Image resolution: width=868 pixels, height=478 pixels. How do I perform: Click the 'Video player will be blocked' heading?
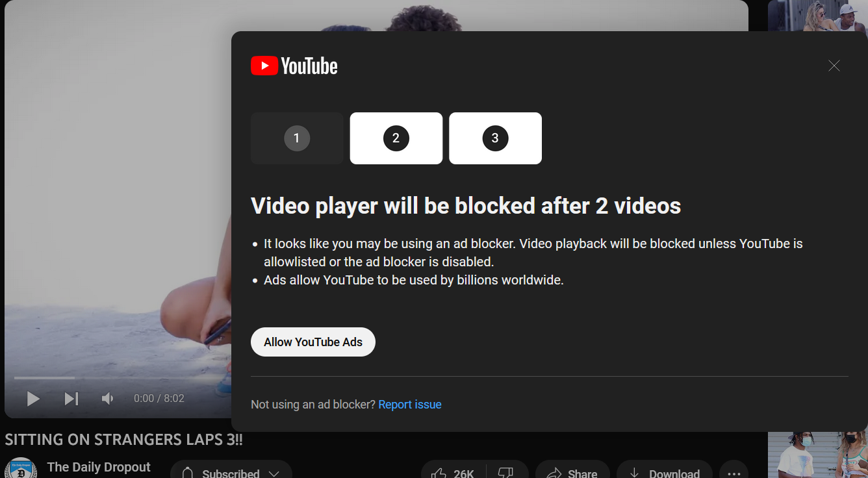click(x=466, y=206)
